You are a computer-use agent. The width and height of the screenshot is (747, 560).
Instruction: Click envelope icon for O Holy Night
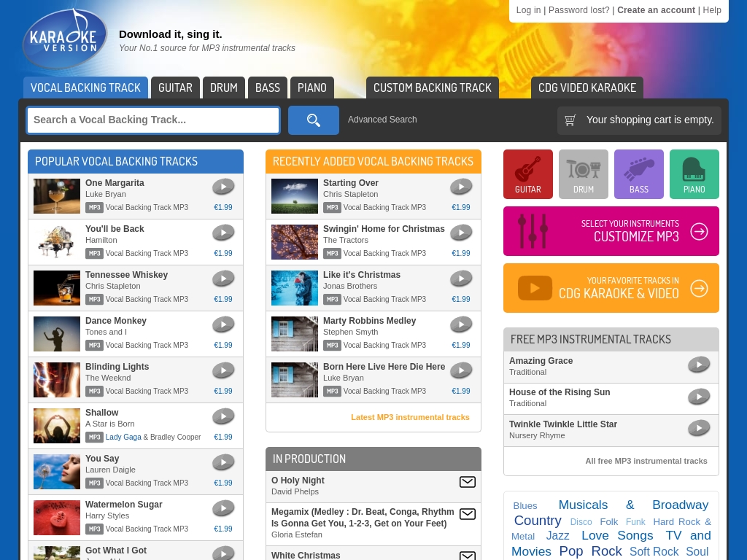point(468,482)
